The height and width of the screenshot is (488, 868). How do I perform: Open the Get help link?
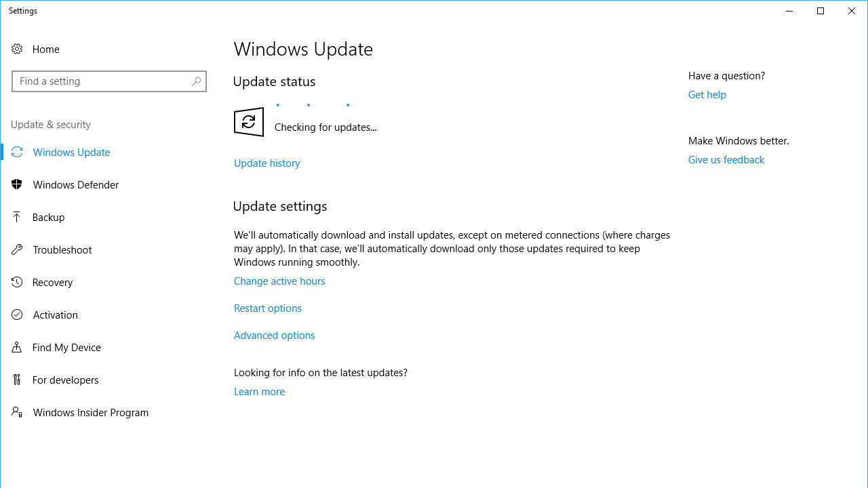coord(707,95)
